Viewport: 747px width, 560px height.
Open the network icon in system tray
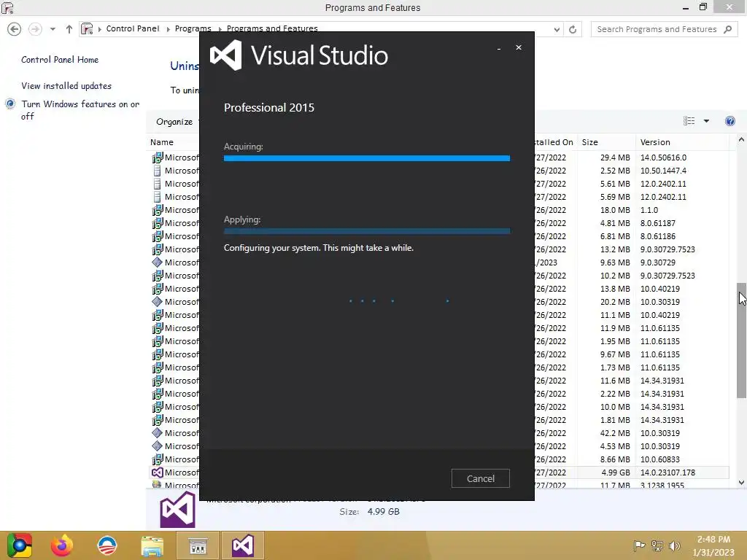tap(657, 545)
